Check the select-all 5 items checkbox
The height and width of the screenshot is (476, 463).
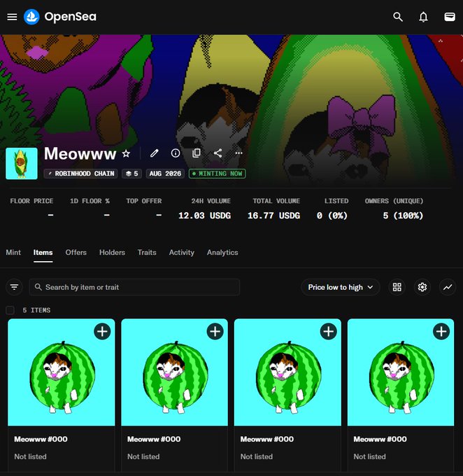click(10, 310)
